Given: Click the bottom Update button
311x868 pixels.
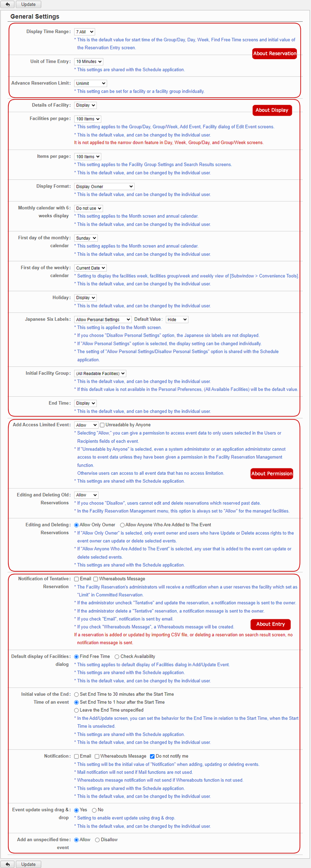Looking at the screenshot, I should click(x=28, y=864).
